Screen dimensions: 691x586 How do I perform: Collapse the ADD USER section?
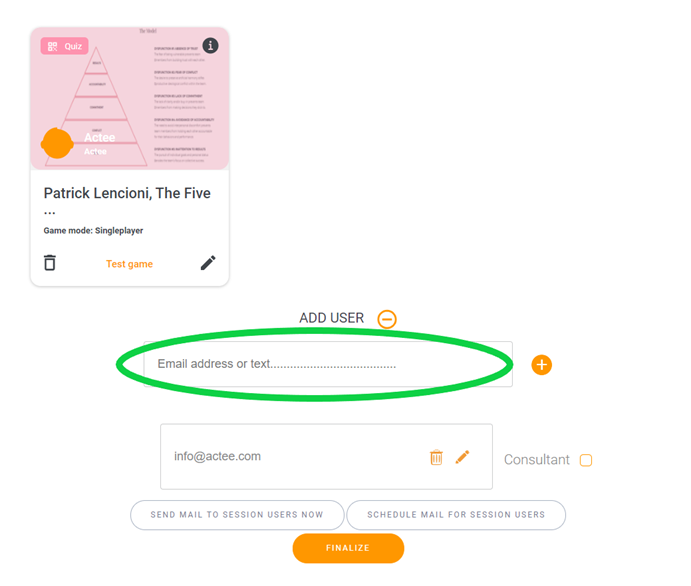pyautogui.click(x=387, y=319)
